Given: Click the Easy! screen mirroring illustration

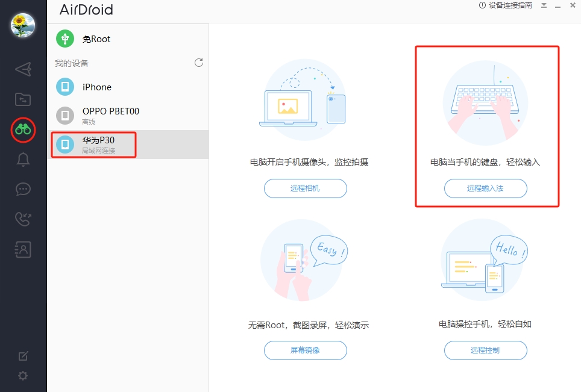Looking at the screenshot, I should (x=304, y=260).
